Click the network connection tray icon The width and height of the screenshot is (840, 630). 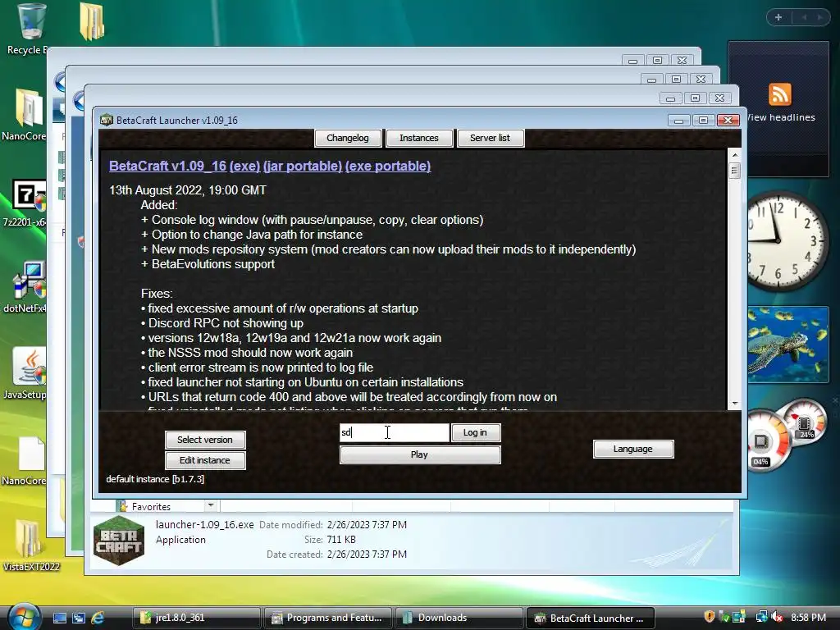tap(761, 617)
